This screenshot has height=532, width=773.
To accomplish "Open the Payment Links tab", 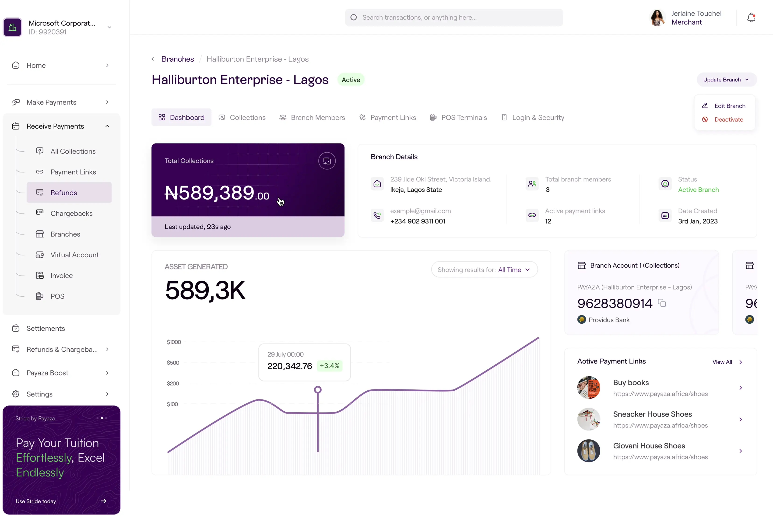I will pos(387,117).
